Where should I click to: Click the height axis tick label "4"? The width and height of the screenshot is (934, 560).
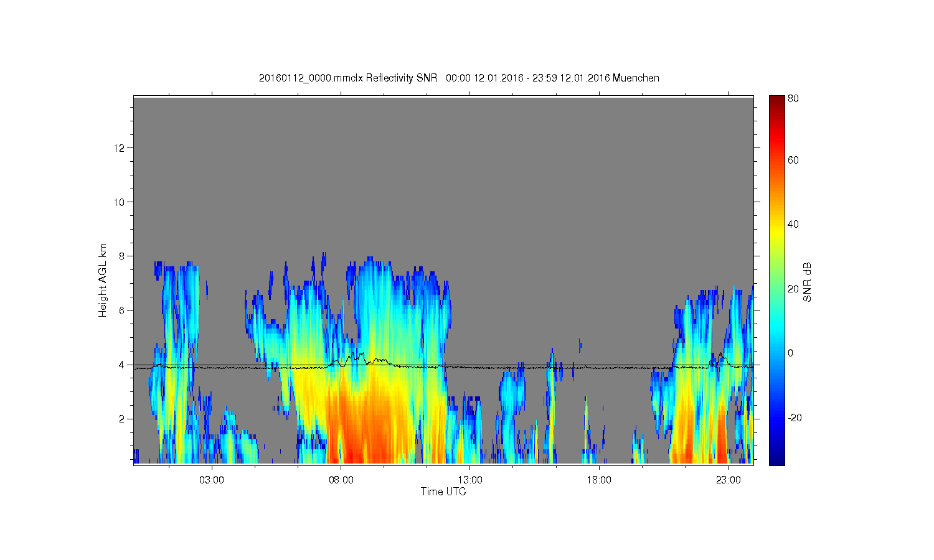click(123, 365)
